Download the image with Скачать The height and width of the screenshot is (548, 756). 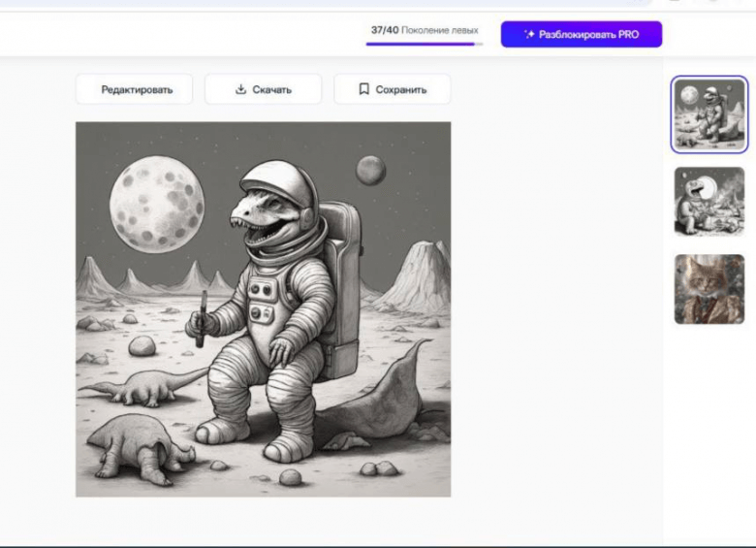[263, 89]
